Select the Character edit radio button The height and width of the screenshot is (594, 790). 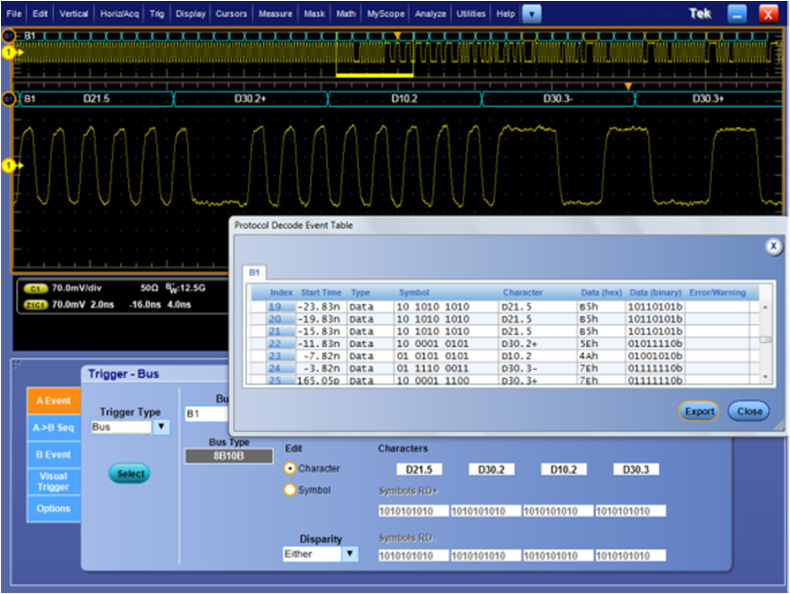point(291,468)
